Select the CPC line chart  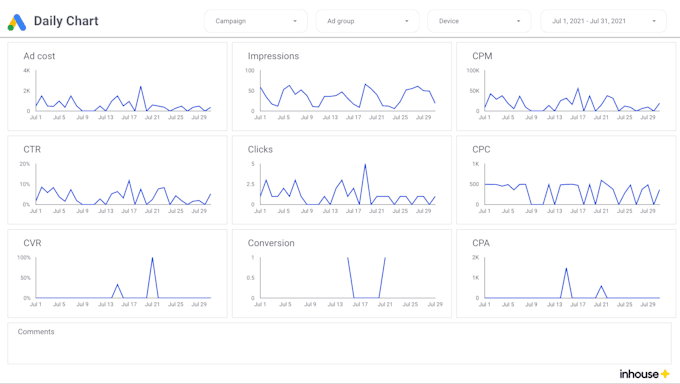[x=566, y=180]
